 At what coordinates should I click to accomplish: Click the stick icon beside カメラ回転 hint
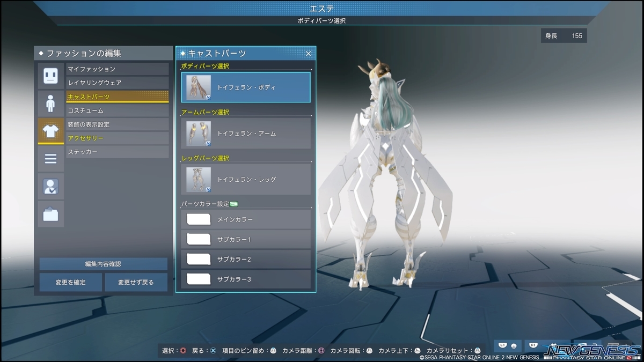[x=369, y=351]
